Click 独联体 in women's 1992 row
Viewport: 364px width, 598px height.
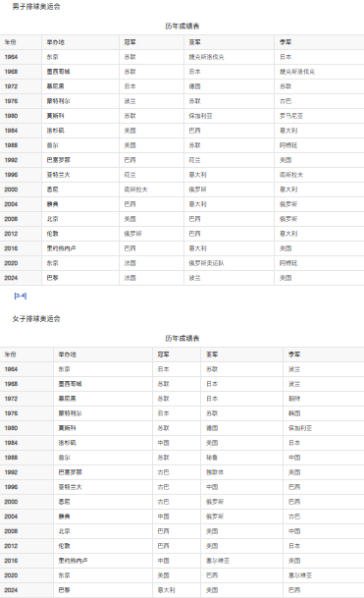coord(215,472)
